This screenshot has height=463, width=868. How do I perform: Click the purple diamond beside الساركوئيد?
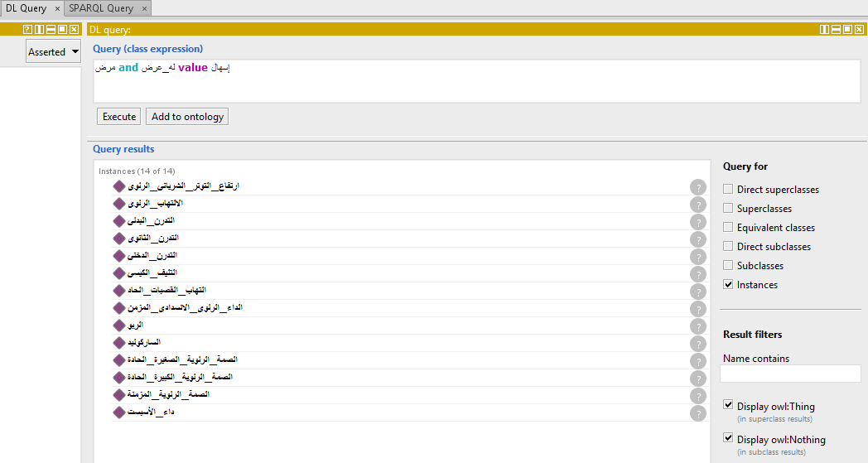[118, 342]
